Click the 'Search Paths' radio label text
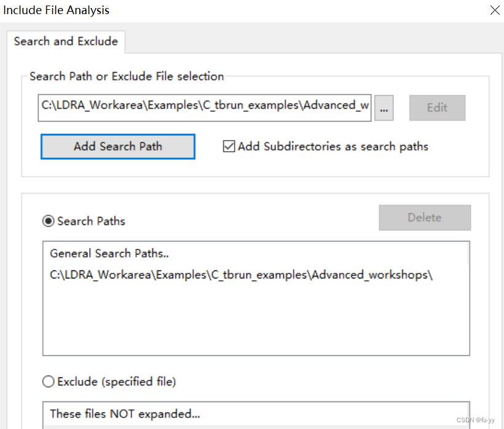The image size is (504, 429). point(91,221)
